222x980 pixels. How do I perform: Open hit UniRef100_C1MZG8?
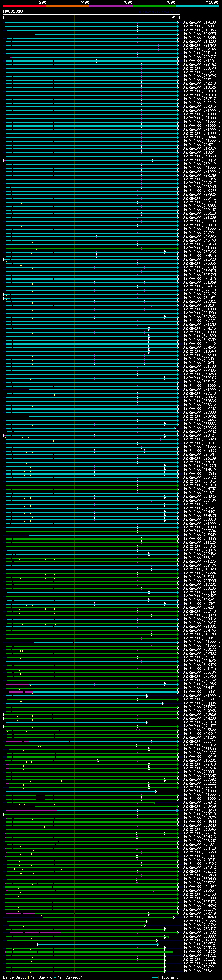click(x=199, y=41)
